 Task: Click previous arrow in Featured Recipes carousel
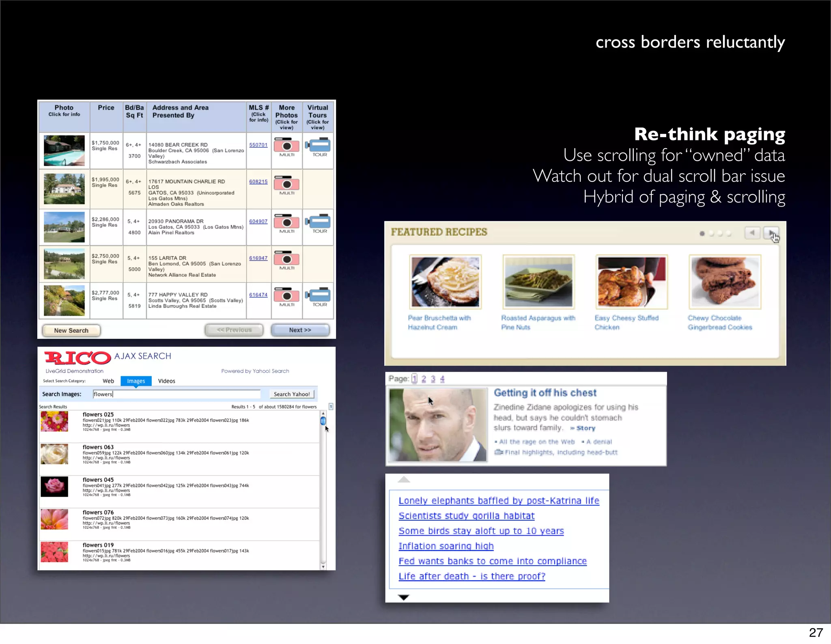tap(752, 233)
